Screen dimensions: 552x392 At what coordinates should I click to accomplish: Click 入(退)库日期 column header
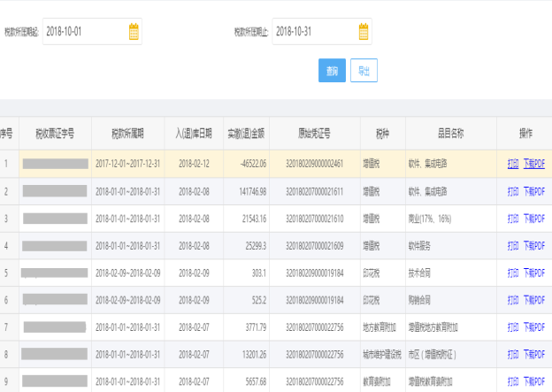[193, 134]
